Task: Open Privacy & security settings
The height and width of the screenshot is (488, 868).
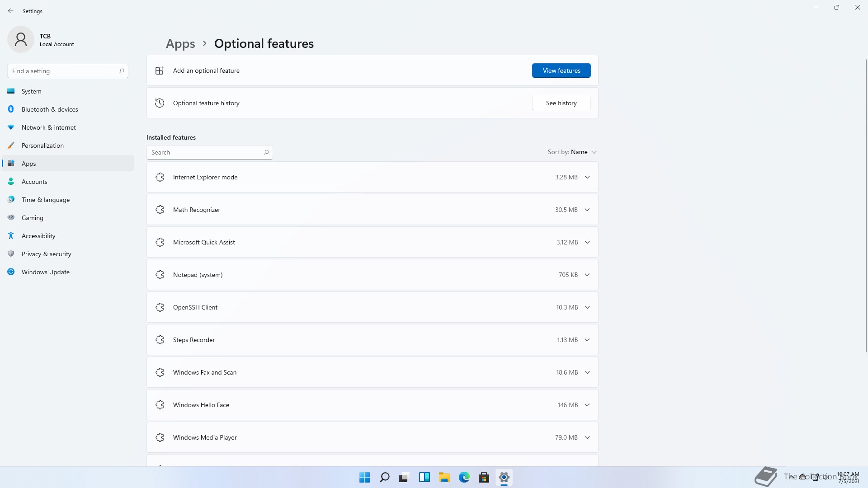Action: 68,254
